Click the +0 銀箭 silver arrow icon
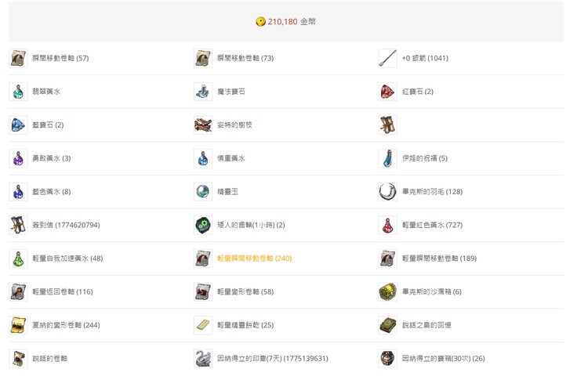The image size is (588, 376). click(x=387, y=58)
